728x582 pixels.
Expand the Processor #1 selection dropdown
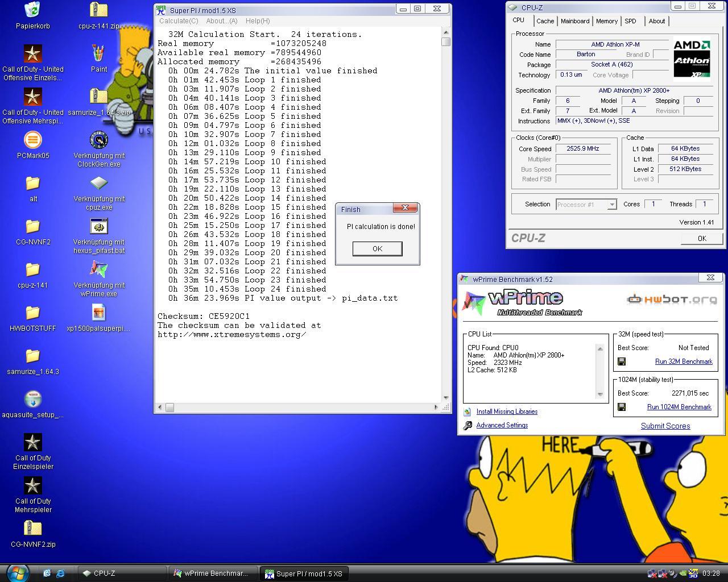tap(612, 205)
